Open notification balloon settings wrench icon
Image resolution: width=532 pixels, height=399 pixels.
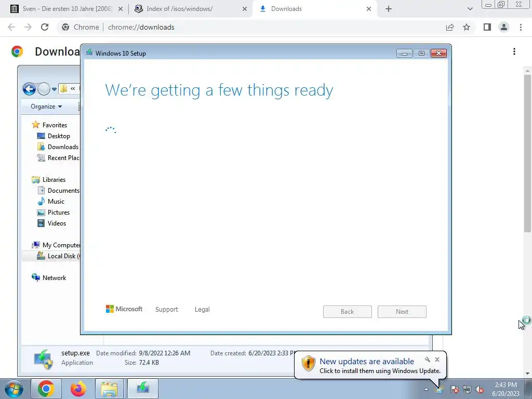coord(428,360)
